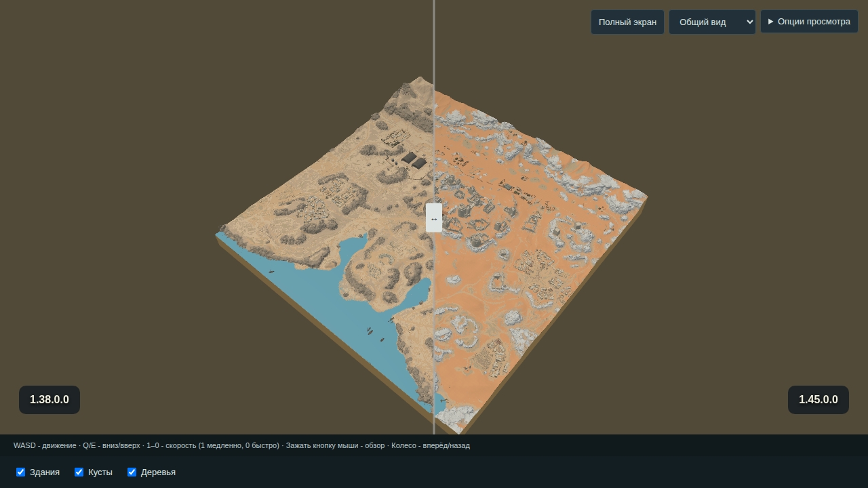Click the 1.38.0.0 version label

click(x=50, y=400)
